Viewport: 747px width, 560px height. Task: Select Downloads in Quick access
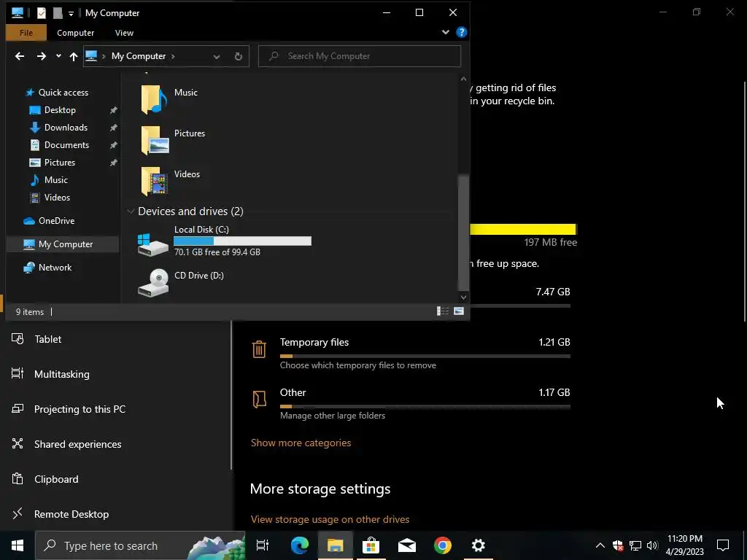click(x=66, y=128)
